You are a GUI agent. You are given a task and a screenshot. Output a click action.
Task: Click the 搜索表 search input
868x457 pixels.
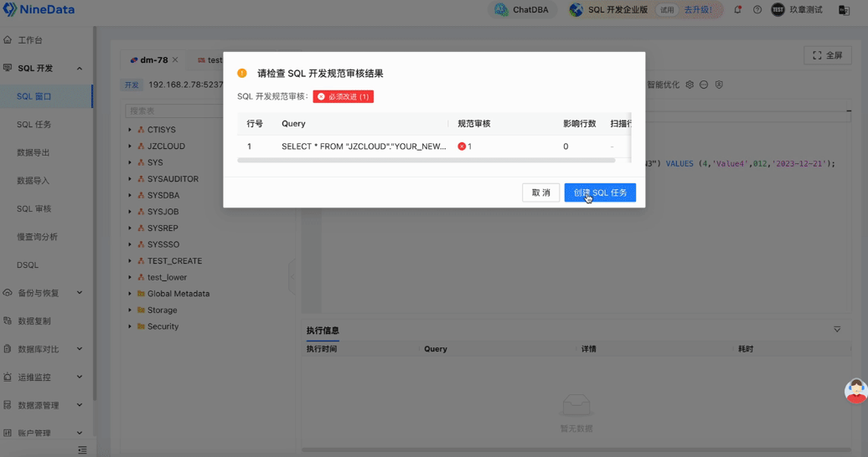coord(174,110)
